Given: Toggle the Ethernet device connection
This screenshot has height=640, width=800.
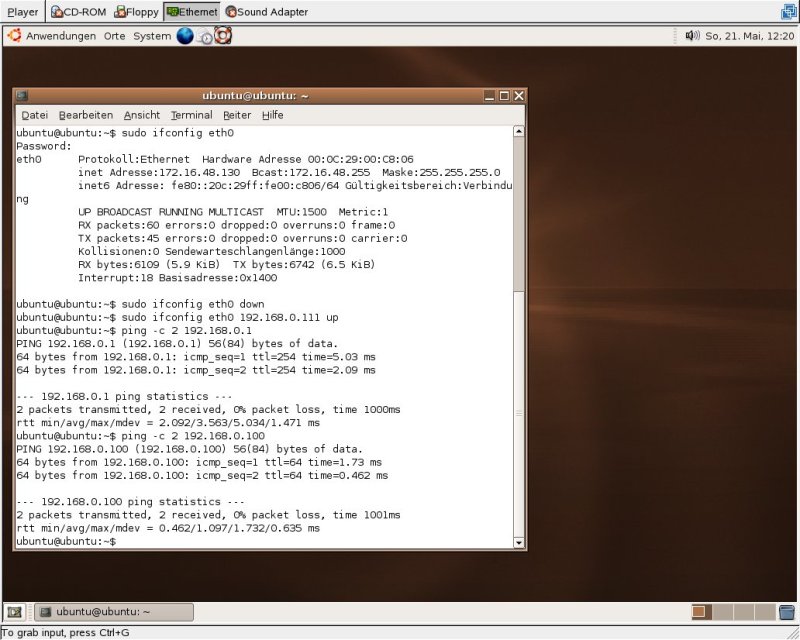Looking at the screenshot, I should tap(192, 12).
